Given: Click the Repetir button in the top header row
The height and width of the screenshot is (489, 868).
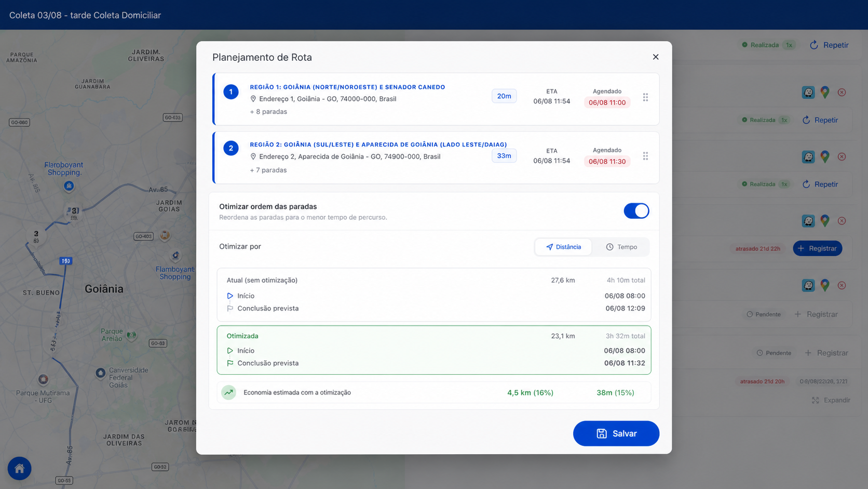Looking at the screenshot, I should (829, 45).
